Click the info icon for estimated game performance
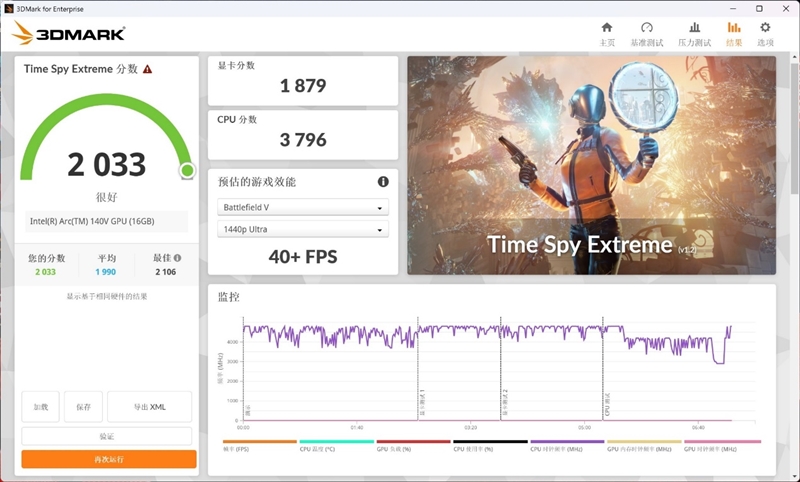Image resolution: width=800 pixels, height=482 pixels. point(382,182)
